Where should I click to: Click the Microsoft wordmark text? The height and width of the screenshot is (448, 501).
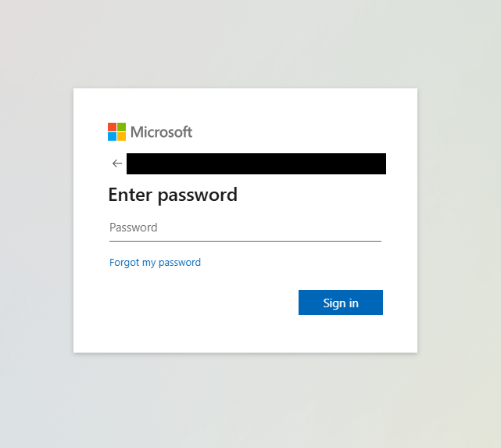point(161,131)
